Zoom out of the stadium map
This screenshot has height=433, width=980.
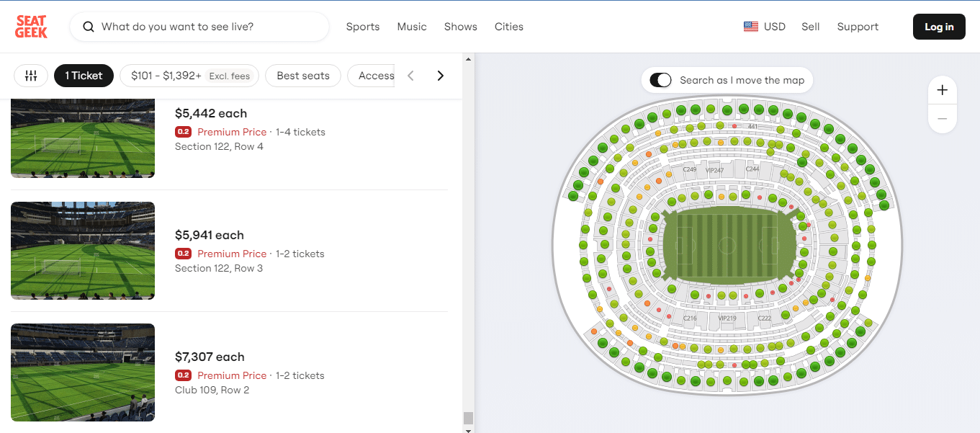pyautogui.click(x=943, y=118)
